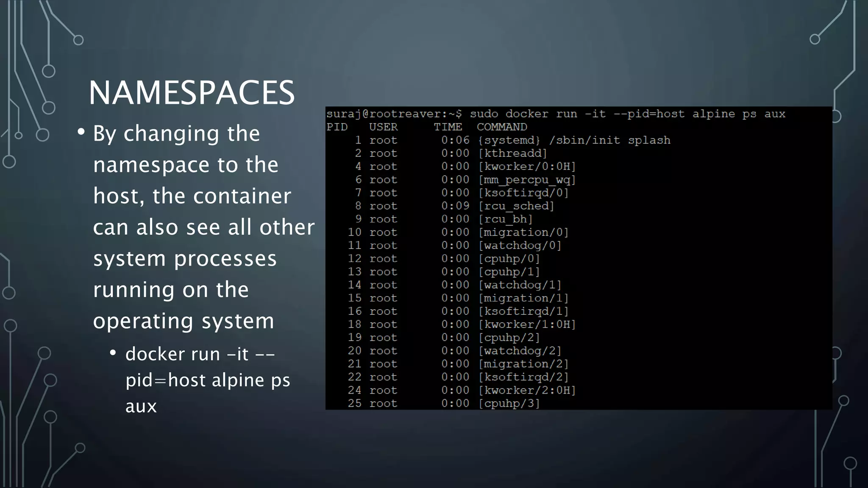
Task: Click the circuit node circle top-right corner
Action: coord(815,39)
